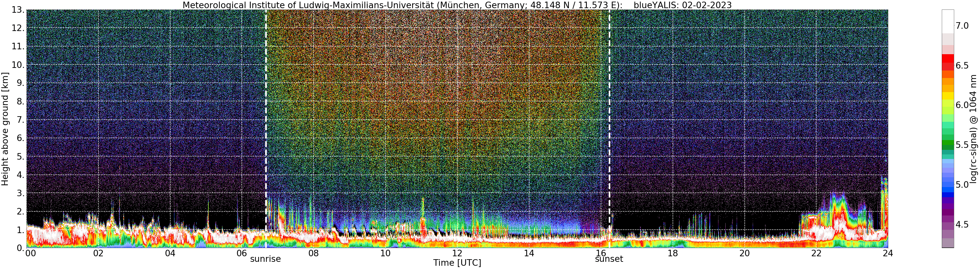Click the 'Height above ground [km]' axis label
Image resolution: width=980 pixels, height=269 pixels.
tap(5, 129)
